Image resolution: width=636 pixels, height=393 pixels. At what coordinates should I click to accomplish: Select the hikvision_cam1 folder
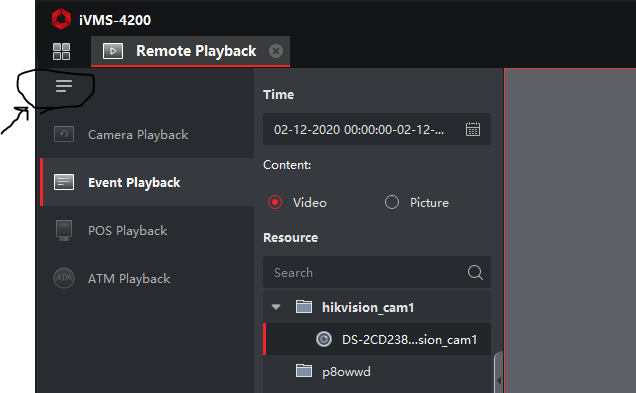tap(377, 307)
